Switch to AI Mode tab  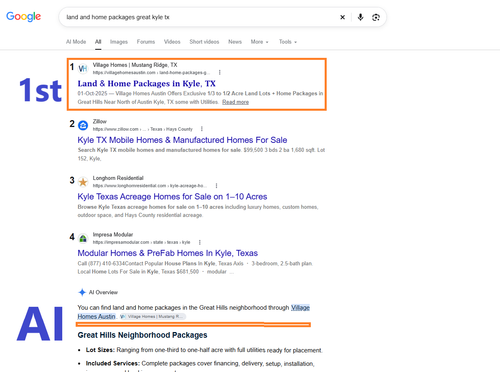[76, 42]
